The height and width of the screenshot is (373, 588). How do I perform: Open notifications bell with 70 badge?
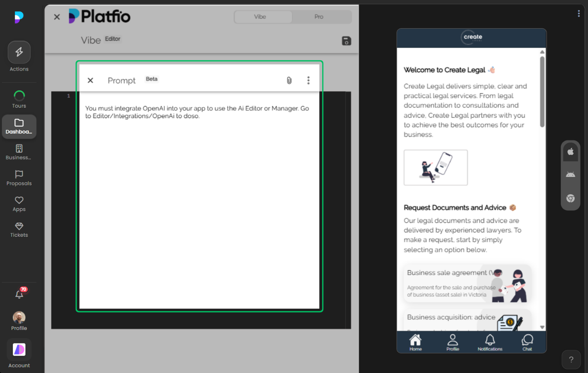pyautogui.click(x=19, y=295)
